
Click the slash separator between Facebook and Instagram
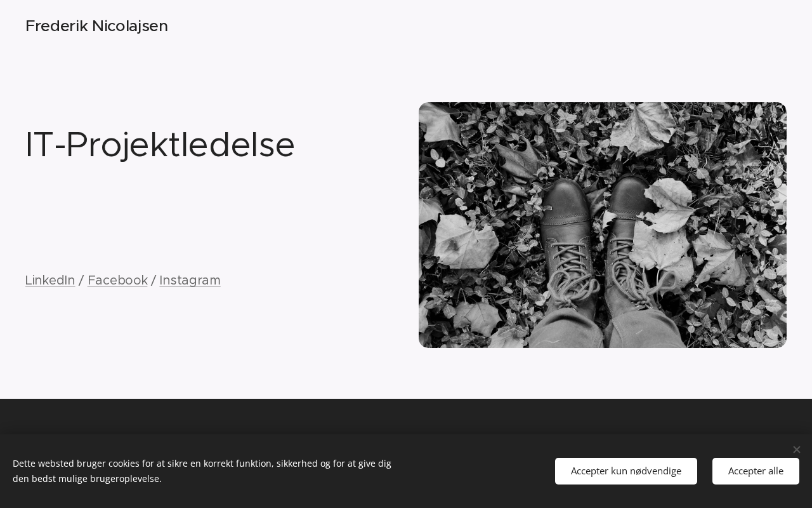pyautogui.click(x=154, y=280)
